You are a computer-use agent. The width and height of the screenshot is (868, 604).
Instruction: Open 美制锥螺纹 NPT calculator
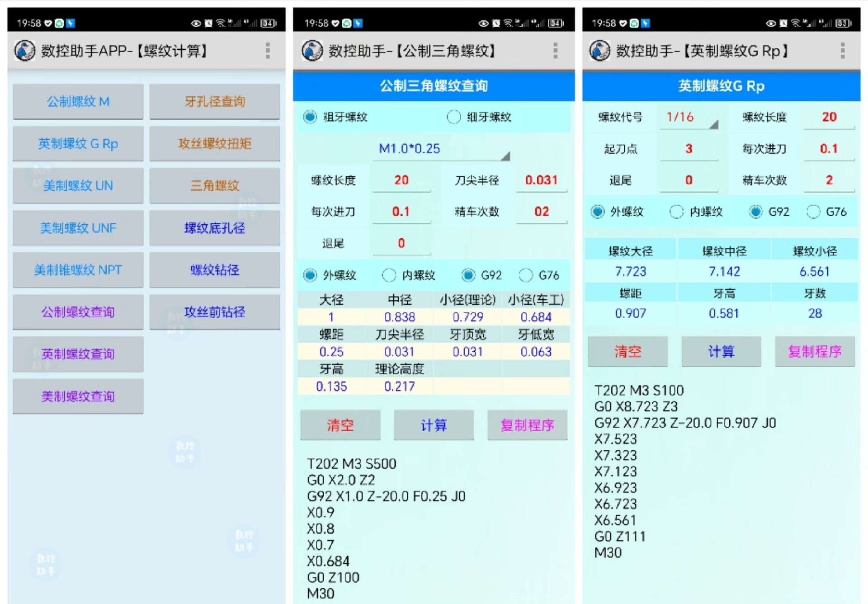pyautogui.click(x=78, y=270)
